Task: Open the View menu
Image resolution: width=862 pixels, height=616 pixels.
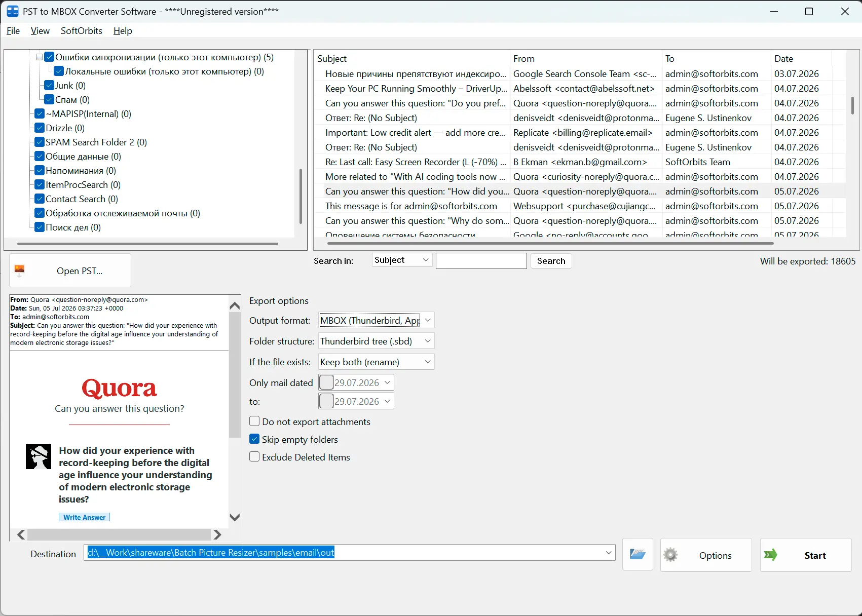Action: (x=40, y=31)
